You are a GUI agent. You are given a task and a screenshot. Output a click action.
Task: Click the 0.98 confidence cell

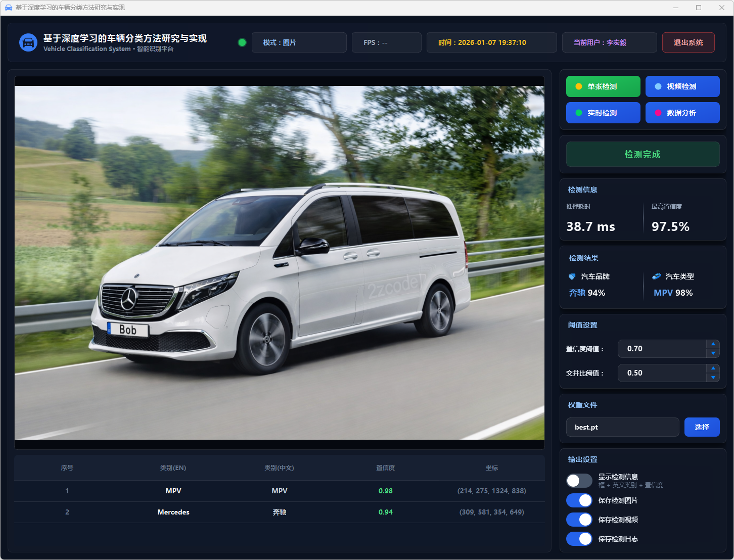point(386,491)
